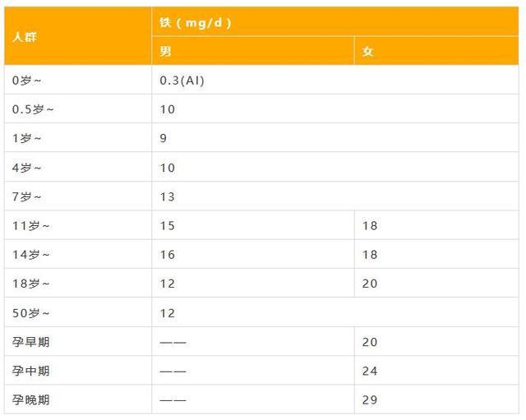Click the 0岁~ row label
Screen dimensions: 526x420
[x=27, y=81]
